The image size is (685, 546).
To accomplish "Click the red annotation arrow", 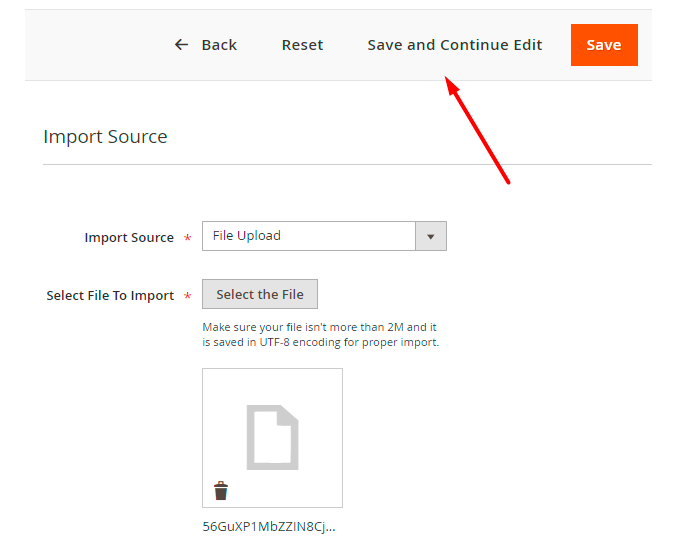I will (x=480, y=132).
